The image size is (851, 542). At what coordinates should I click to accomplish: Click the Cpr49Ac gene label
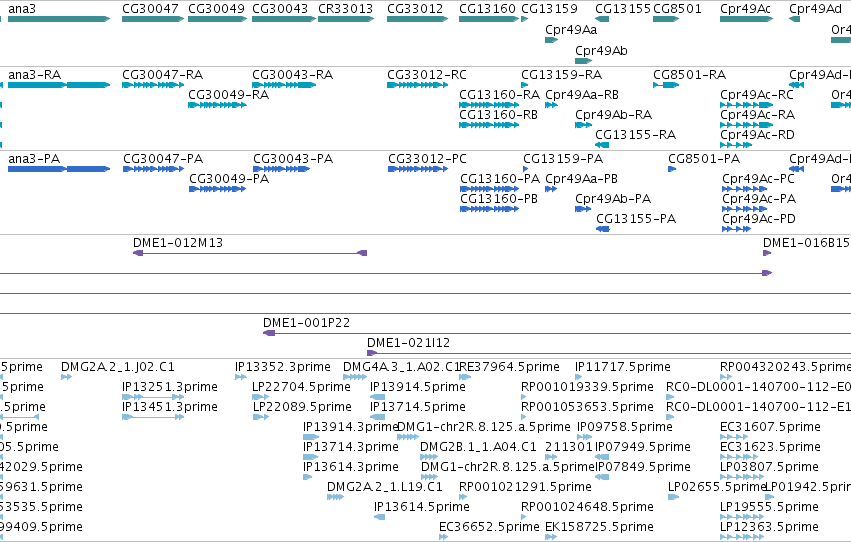tap(745, 9)
